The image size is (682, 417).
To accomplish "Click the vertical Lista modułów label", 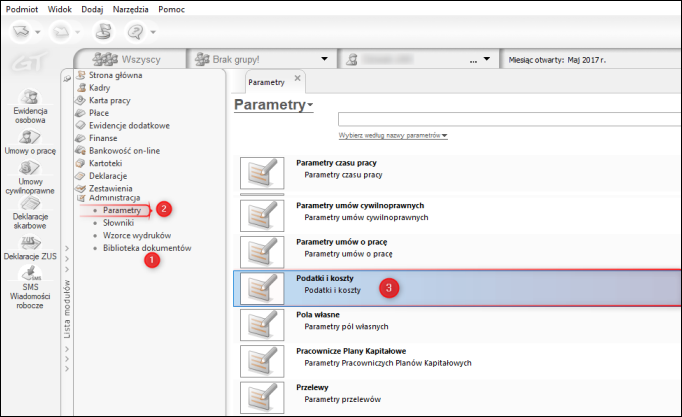I will coord(67,309).
